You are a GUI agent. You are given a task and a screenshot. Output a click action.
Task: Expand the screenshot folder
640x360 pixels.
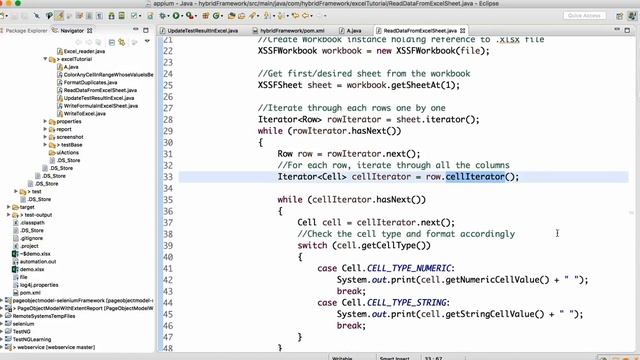click(45, 137)
